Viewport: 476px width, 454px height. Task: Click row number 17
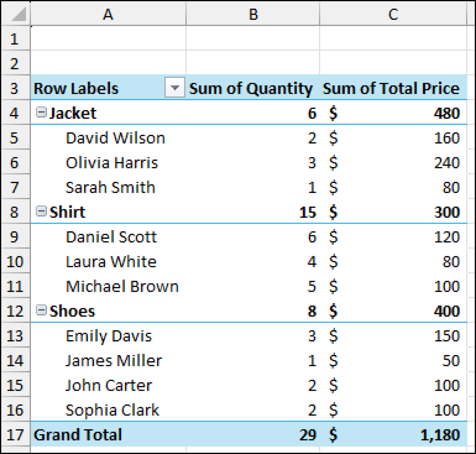tap(15, 434)
